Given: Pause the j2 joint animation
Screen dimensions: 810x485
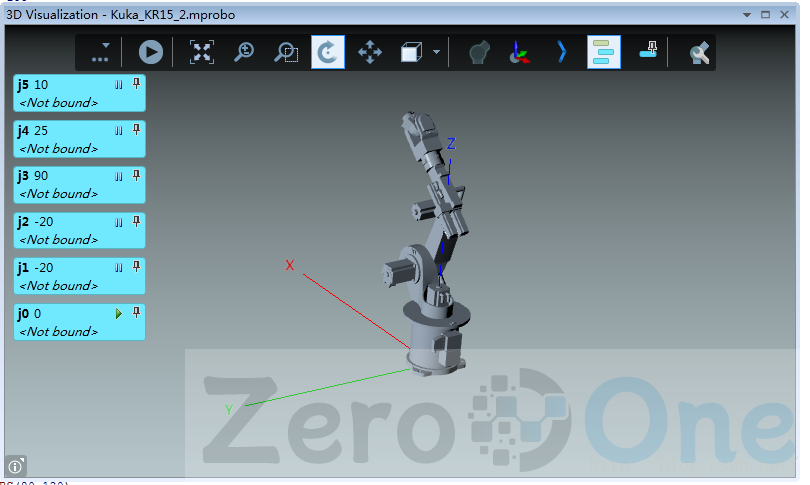Looking at the screenshot, I should [x=119, y=223].
